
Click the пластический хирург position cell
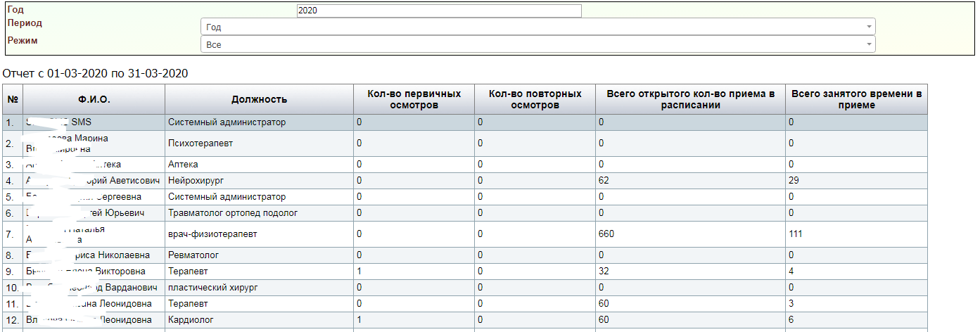(x=214, y=288)
